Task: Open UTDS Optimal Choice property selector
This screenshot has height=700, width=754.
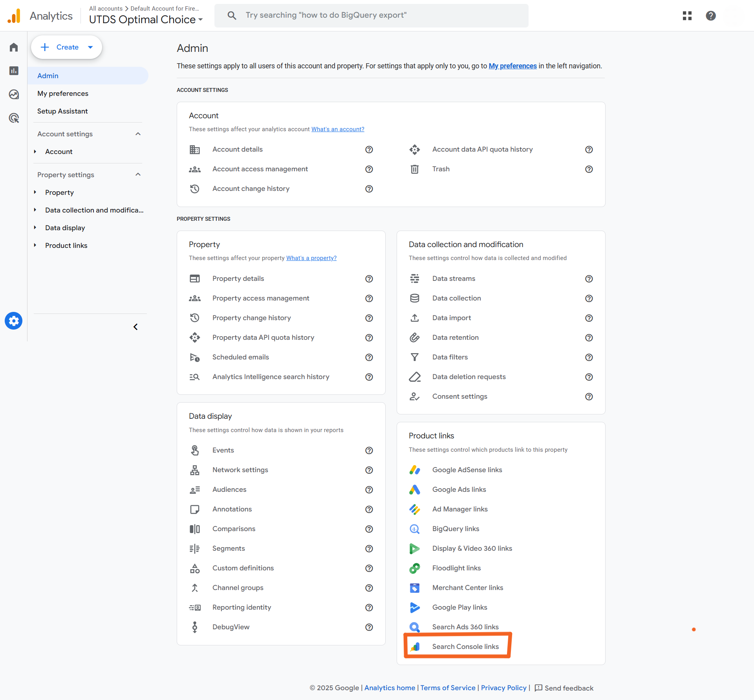Action: click(x=146, y=20)
